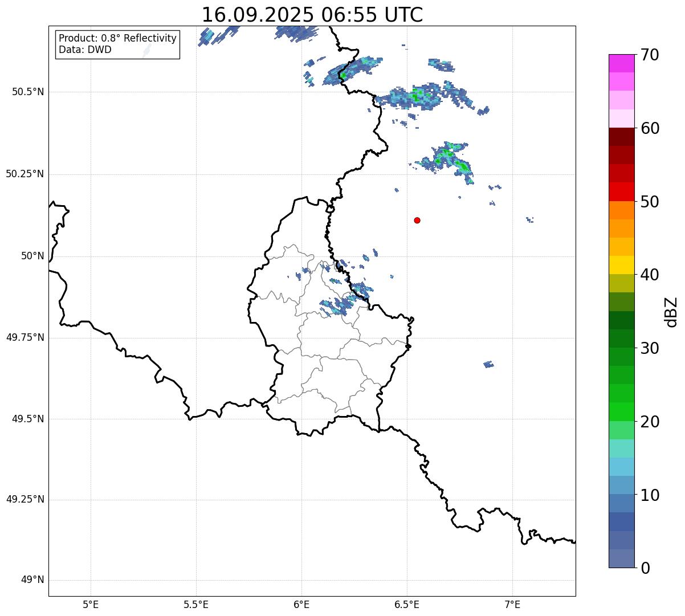The image size is (685, 616).
Task: Click the 50 tick label on colorbar
Action: pyautogui.click(x=650, y=202)
